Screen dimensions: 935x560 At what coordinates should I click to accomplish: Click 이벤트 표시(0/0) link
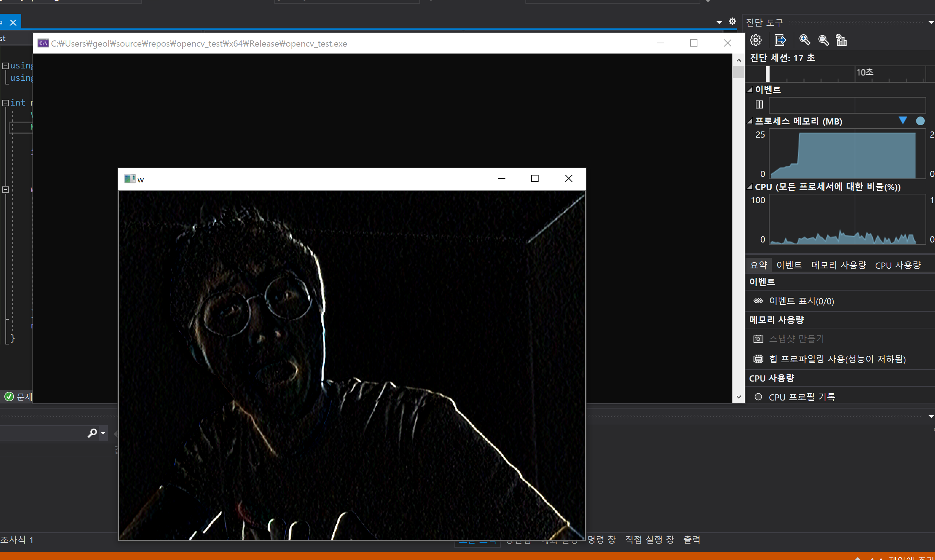click(x=801, y=301)
